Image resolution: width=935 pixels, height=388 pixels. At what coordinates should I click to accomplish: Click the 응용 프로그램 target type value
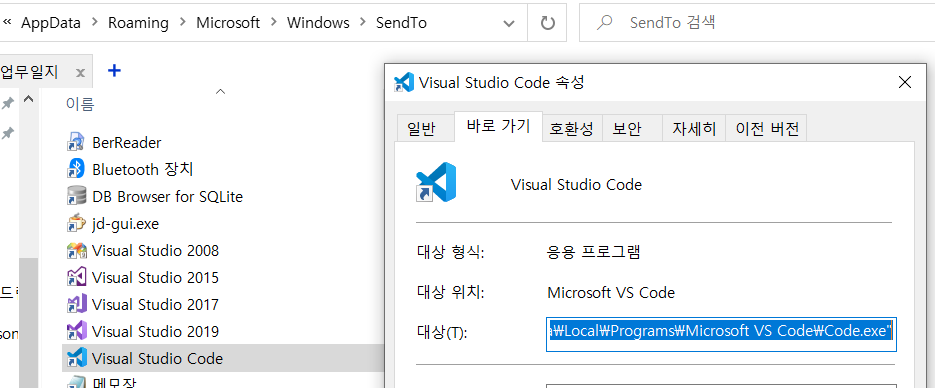point(594,252)
